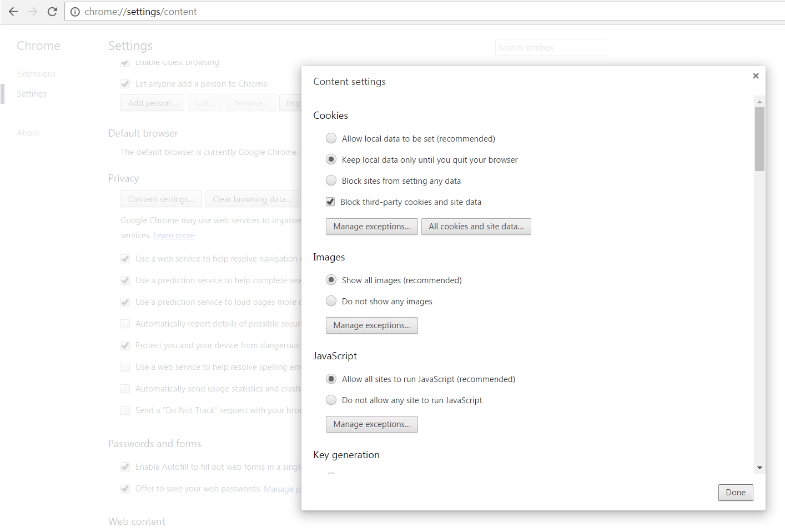Click the Edit button in People section
This screenshot has height=532, width=785.
(205, 103)
